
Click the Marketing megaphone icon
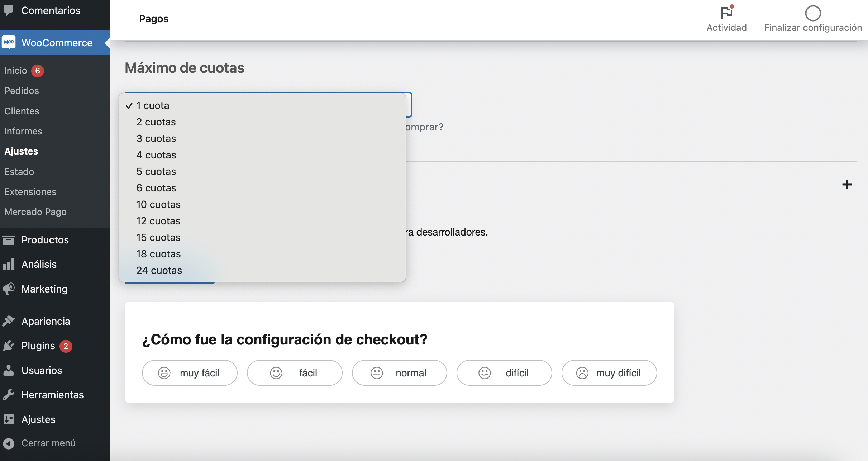tap(9, 289)
